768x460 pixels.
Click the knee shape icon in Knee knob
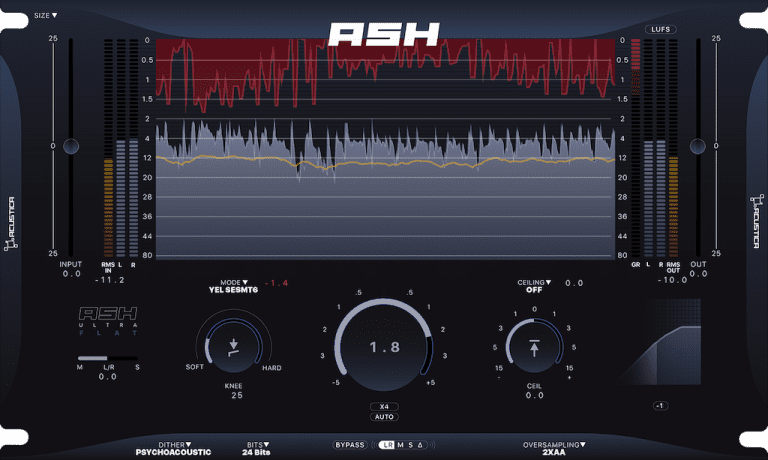pyautogui.click(x=233, y=347)
